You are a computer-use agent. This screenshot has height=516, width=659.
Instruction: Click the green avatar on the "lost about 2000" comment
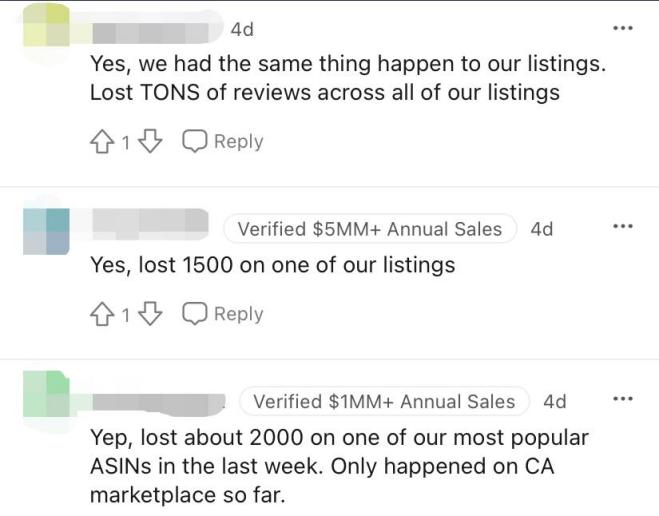coord(45,395)
